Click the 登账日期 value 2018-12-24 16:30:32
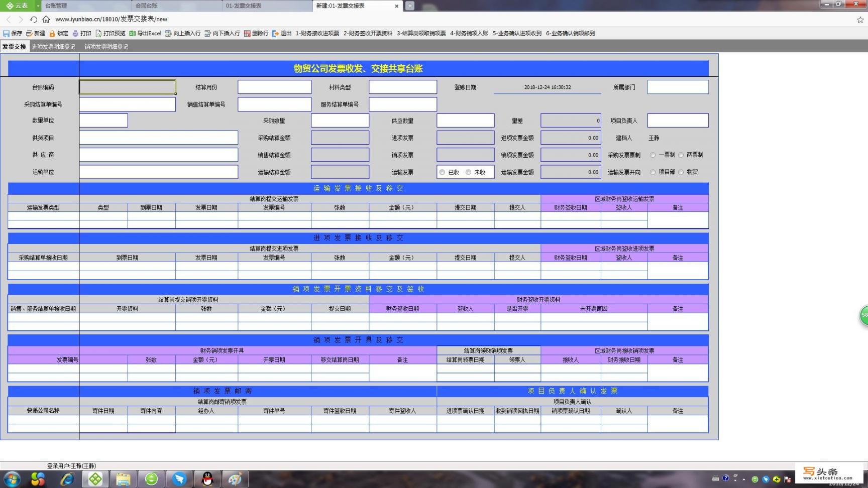The width and height of the screenshot is (868, 488). pos(548,87)
